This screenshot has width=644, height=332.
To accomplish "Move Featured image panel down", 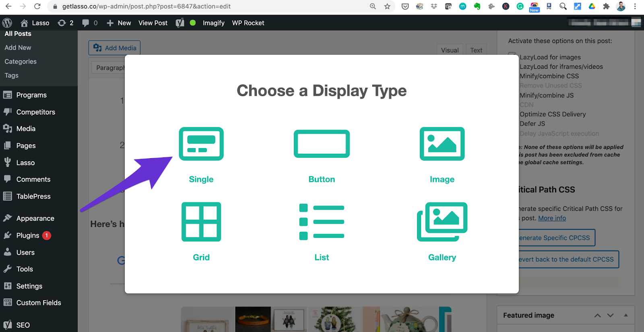I will coord(611,316).
